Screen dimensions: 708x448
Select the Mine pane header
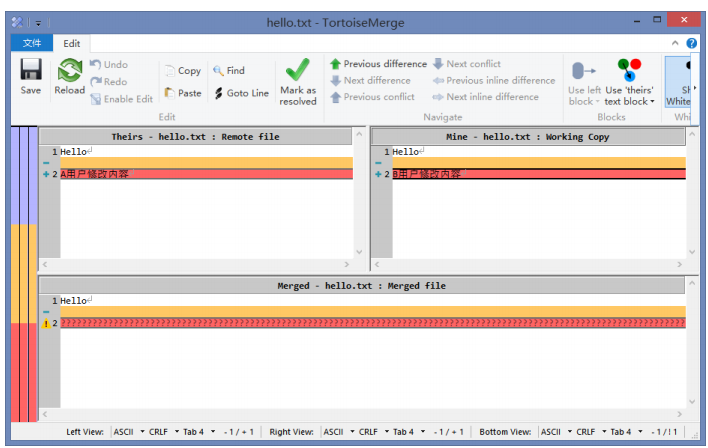pyautogui.click(x=527, y=137)
